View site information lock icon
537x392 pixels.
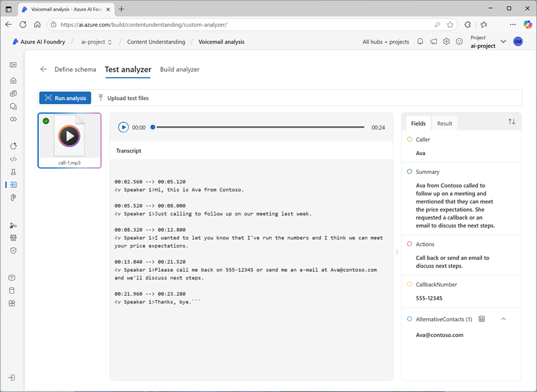pos(53,24)
